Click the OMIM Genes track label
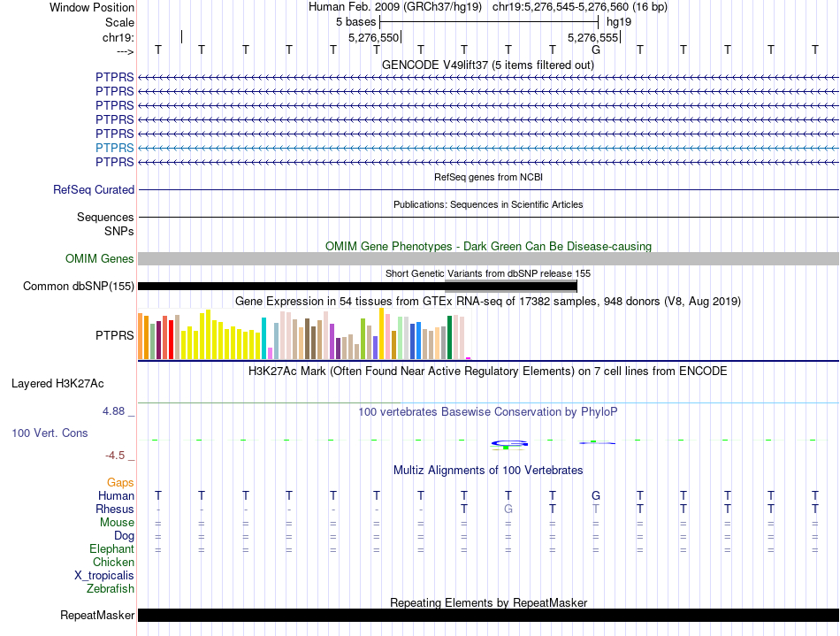The image size is (840, 636). coord(100,259)
